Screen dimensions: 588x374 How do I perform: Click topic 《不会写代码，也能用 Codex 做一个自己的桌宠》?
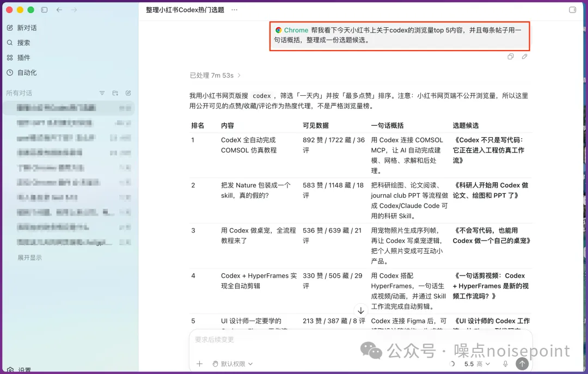pyautogui.click(x=492, y=236)
